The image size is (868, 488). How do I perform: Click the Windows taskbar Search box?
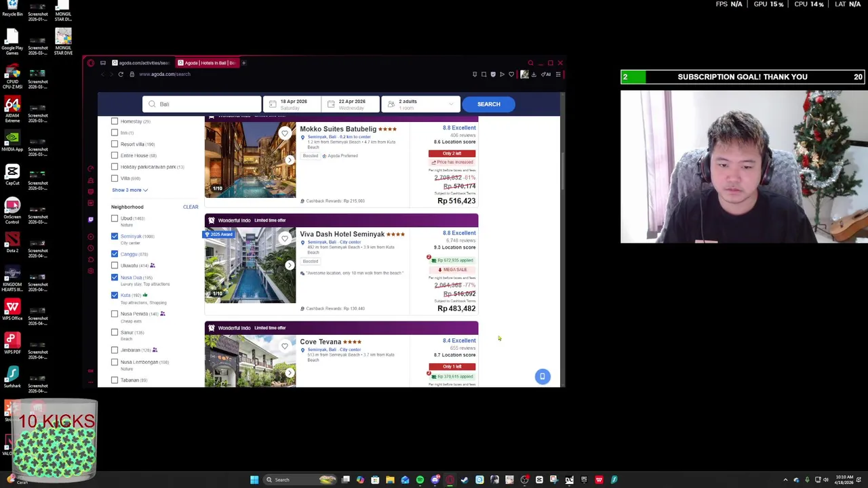[298, 480]
